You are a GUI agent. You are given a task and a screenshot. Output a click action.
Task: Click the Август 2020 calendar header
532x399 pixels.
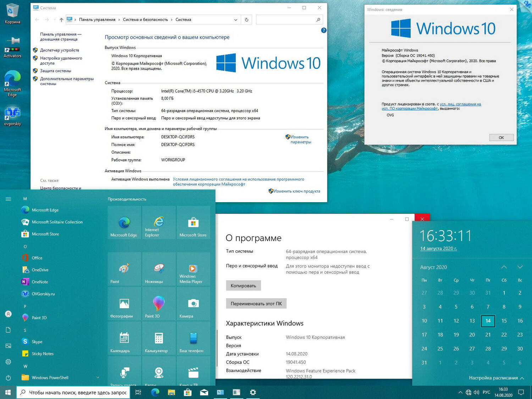click(433, 267)
